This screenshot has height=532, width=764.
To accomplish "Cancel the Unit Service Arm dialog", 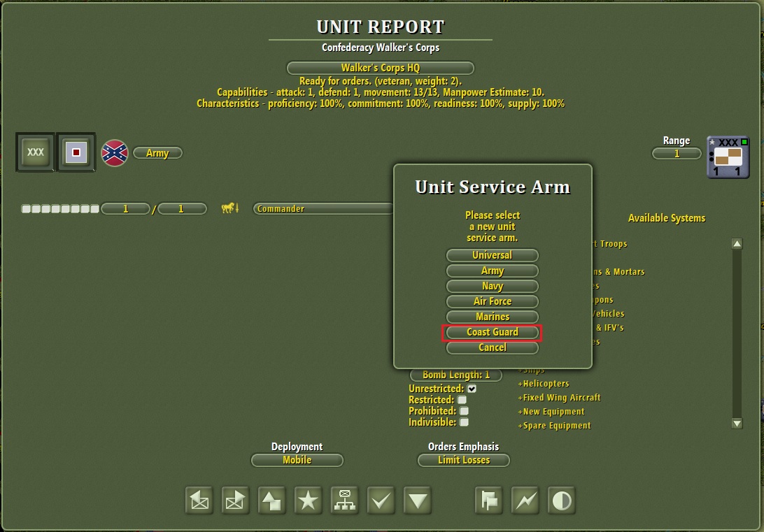I will pos(492,347).
